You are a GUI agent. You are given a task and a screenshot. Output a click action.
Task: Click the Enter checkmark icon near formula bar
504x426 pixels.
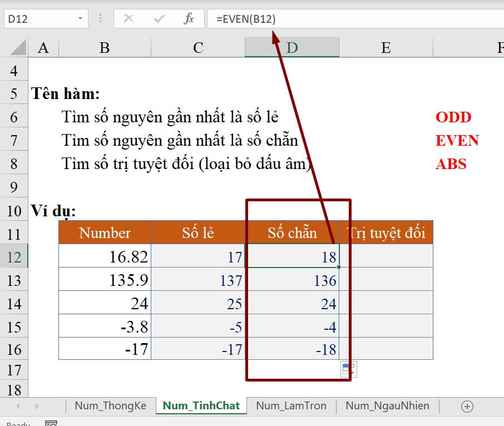pos(157,18)
